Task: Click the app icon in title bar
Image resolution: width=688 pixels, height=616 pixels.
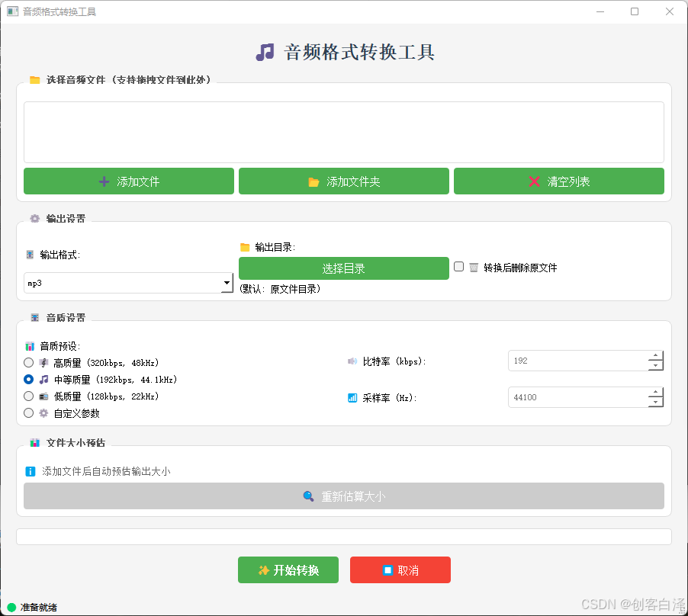Action: 13,11
